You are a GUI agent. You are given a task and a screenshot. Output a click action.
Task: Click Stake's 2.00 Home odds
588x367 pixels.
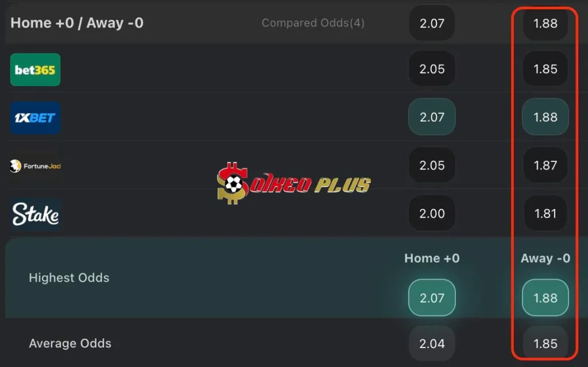(x=432, y=213)
